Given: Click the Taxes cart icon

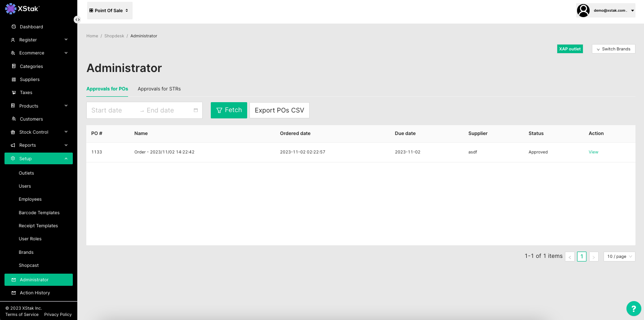Looking at the screenshot, I should 13,93.
